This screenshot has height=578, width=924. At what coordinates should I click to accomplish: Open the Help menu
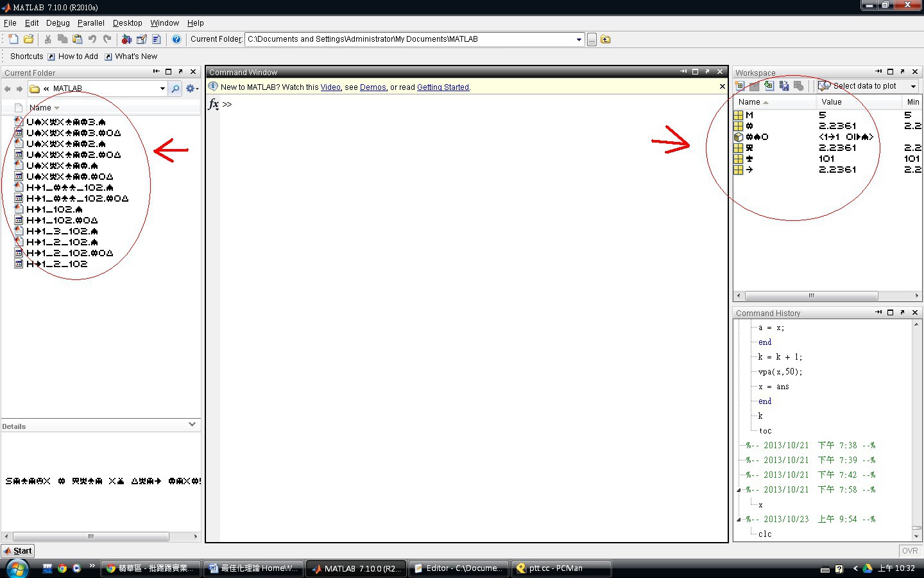click(196, 23)
